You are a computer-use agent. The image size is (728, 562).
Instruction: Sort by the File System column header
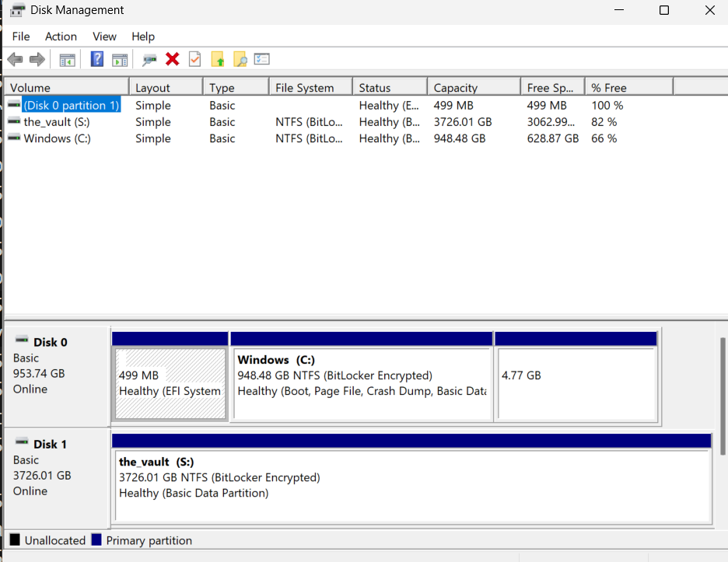[x=311, y=87]
